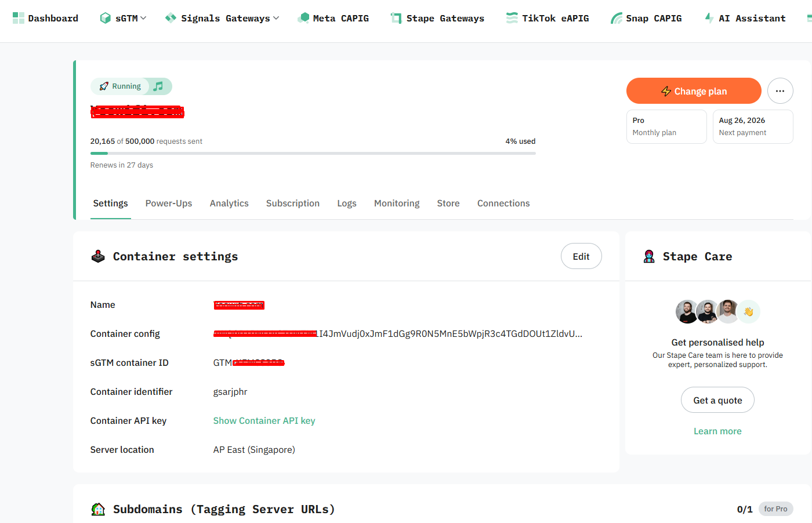Open AI Assistant navigation item
This screenshot has height=523, width=812.
point(745,18)
